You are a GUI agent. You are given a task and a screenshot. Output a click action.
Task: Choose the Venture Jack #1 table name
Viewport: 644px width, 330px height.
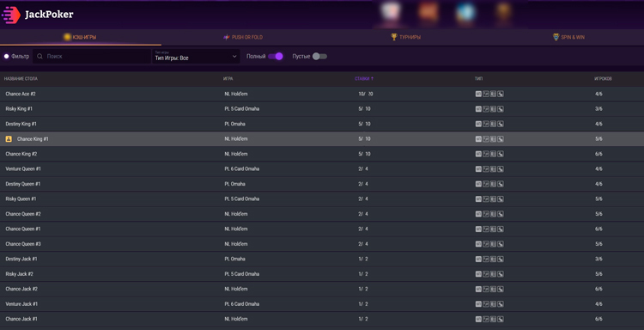[21, 304]
